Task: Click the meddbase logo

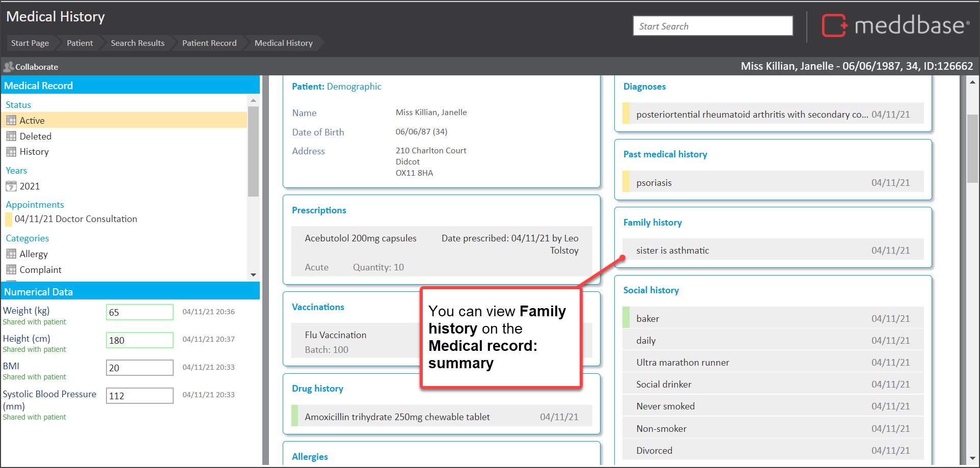Action: click(x=894, y=25)
